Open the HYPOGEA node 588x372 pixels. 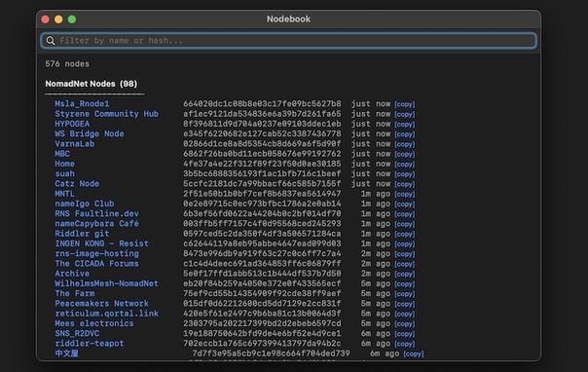pos(72,124)
